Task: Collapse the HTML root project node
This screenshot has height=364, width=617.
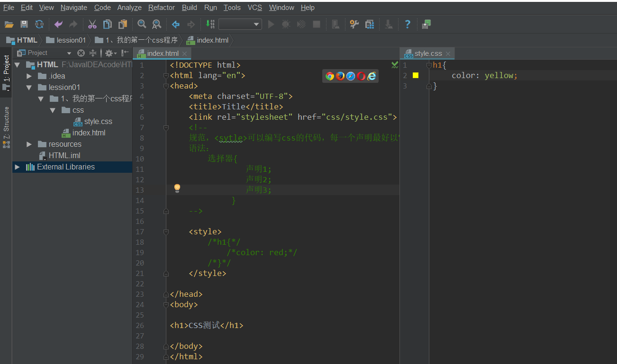Action: 18,65
